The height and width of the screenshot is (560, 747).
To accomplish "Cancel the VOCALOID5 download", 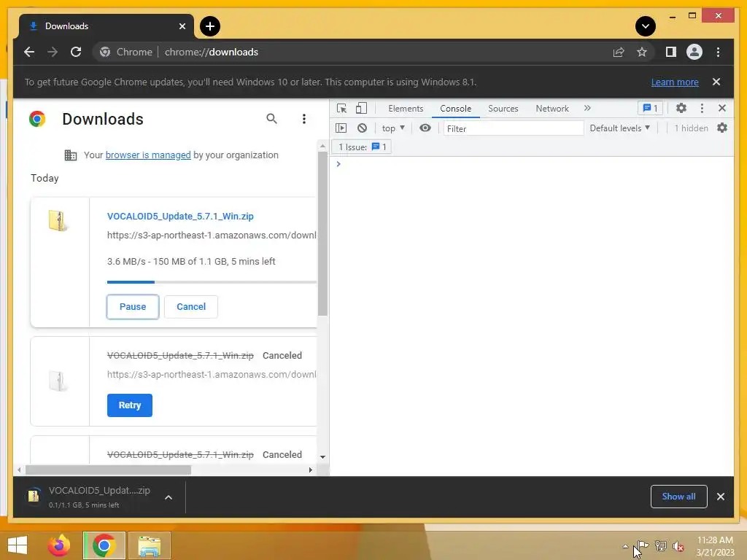I will (191, 307).
